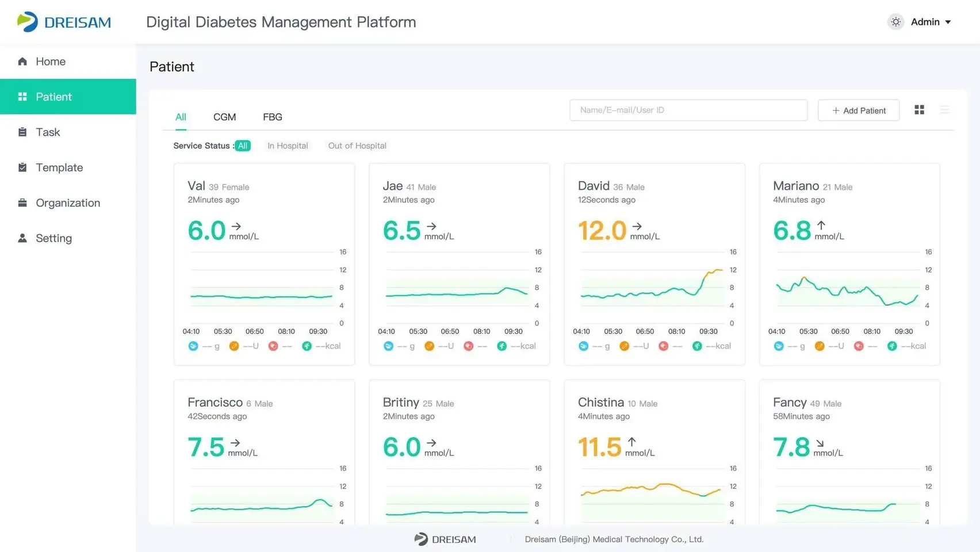Viewport: 980px width, 552px height.
Task: Switch to grid view layout
Action: tap(919, 110)
